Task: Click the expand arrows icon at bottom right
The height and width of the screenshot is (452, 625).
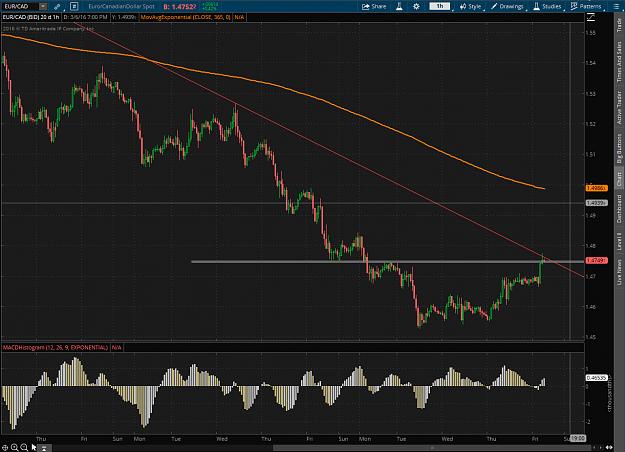Action: pos(609,448)
